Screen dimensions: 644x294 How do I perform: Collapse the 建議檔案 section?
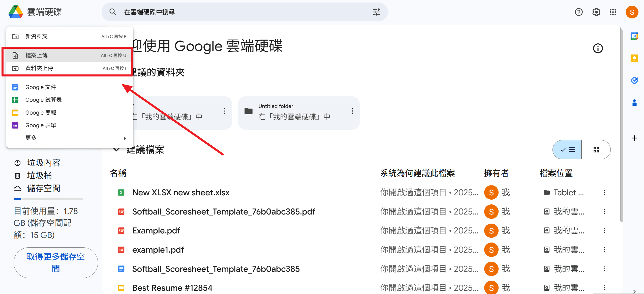[116, 149]
